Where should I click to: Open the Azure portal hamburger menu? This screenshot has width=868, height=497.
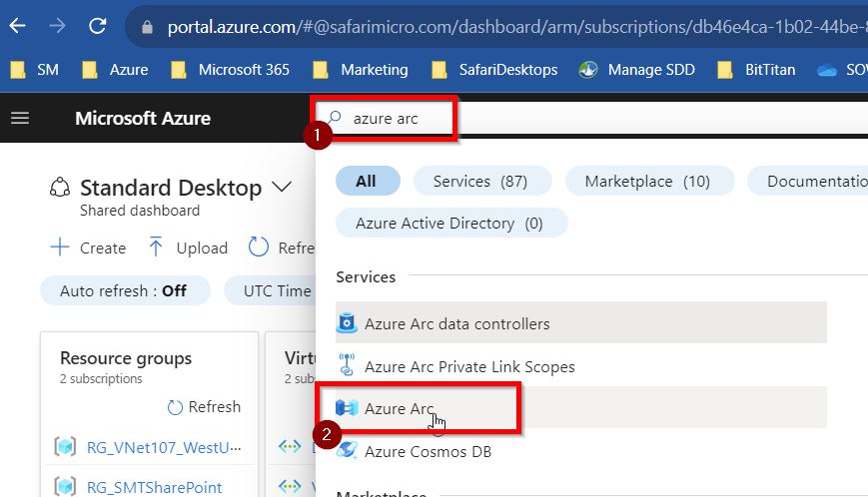click(x=20, y=118)
